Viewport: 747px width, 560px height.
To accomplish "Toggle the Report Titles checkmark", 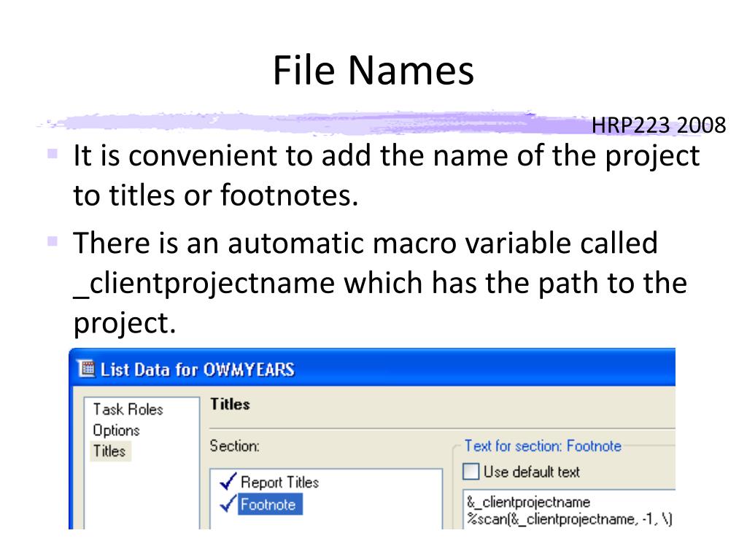I will point(228,481).
